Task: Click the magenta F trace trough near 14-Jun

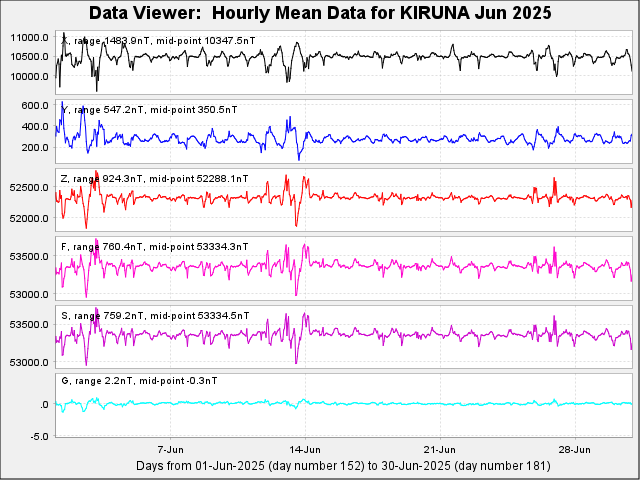Action: coord(296,294)
